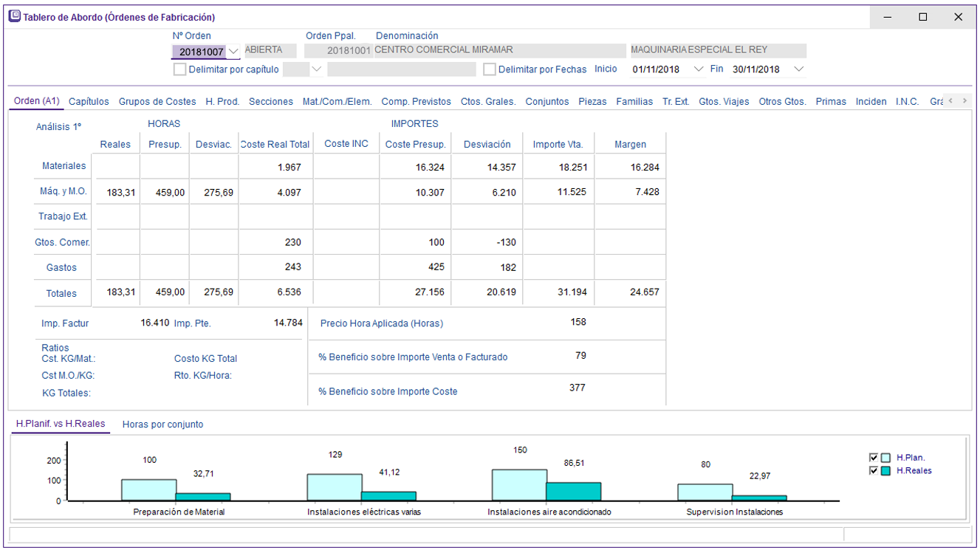The height and width of the screenshot is (550, 980).
Task: Open the capítulo selector dropdown
Action: 317,69
